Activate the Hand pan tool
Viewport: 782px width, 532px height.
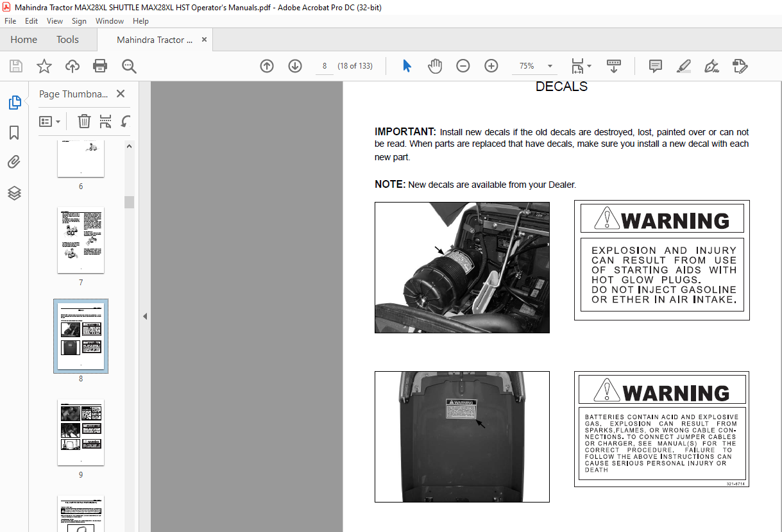tap(435, 66)
